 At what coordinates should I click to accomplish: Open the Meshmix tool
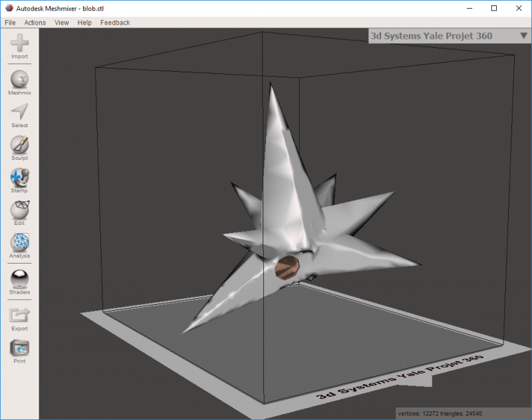(x=19, y=83)
